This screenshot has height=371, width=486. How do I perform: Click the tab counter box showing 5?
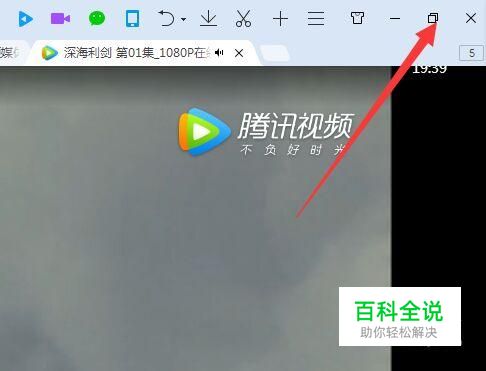(x=471, y=53)
